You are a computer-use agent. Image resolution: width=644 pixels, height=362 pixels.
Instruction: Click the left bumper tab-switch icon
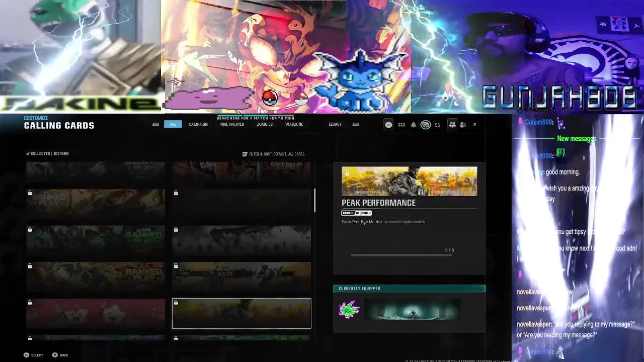point(155,124)
